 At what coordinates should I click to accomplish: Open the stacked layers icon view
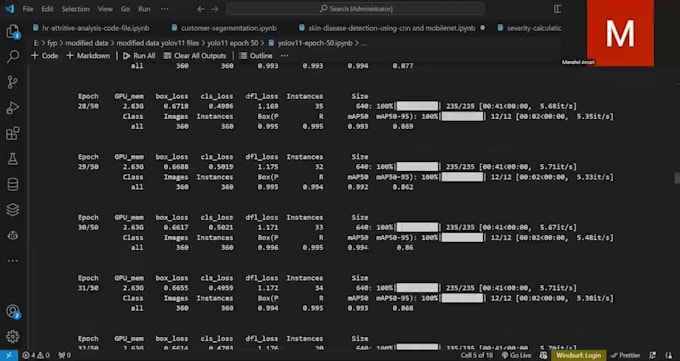(x=13, y=210)
